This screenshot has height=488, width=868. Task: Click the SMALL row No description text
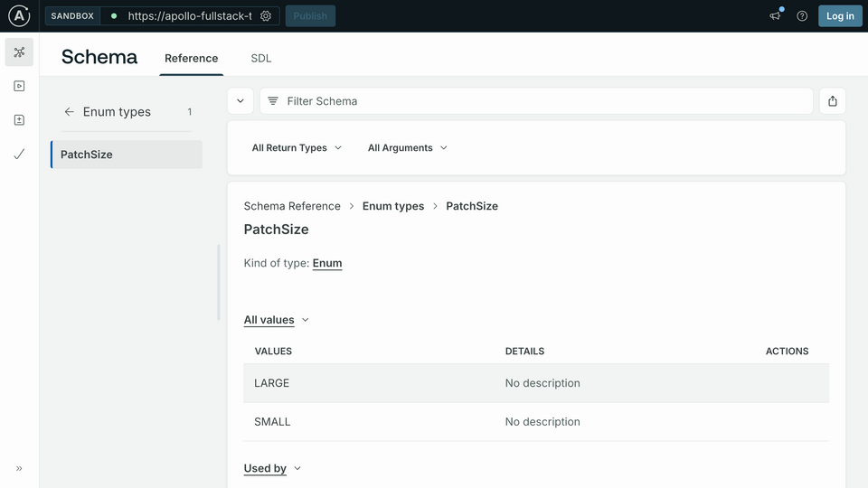542,422
